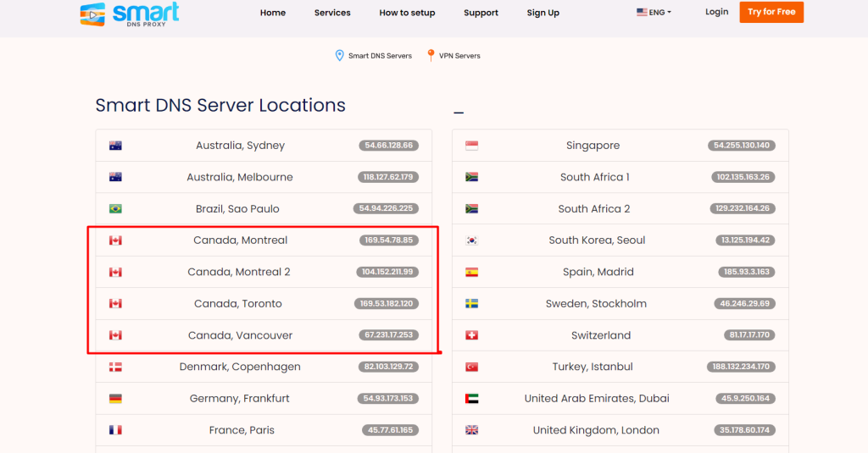Click the Turkey, Istanbul location name
This screenshot has height=453, width=868.
(593, 367)
